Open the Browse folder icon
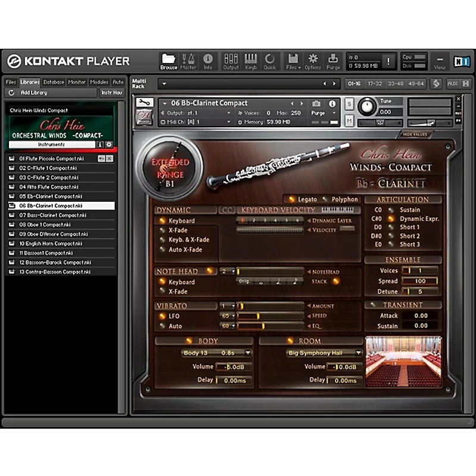Image resolution: width=476 pixels, height=476 pixels. (x=168, y=61)
